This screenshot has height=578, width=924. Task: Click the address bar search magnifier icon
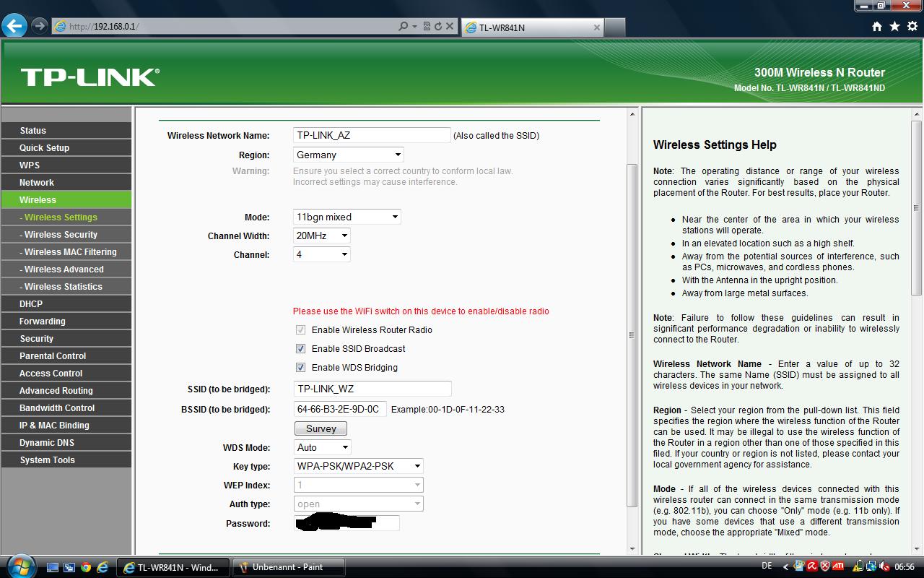404,27
